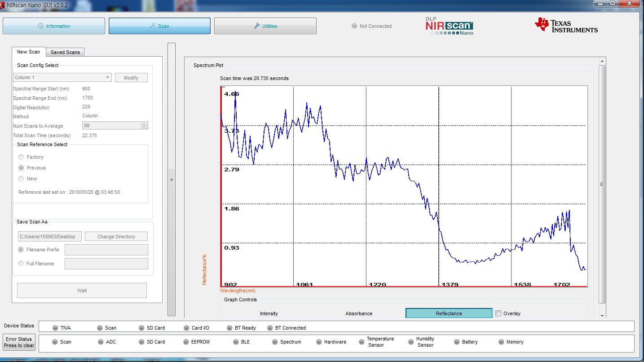The width and height of the screenshot is (644, 362).
Task: Click the Humidity Sensor error indicator
Action: coord(411,342)
